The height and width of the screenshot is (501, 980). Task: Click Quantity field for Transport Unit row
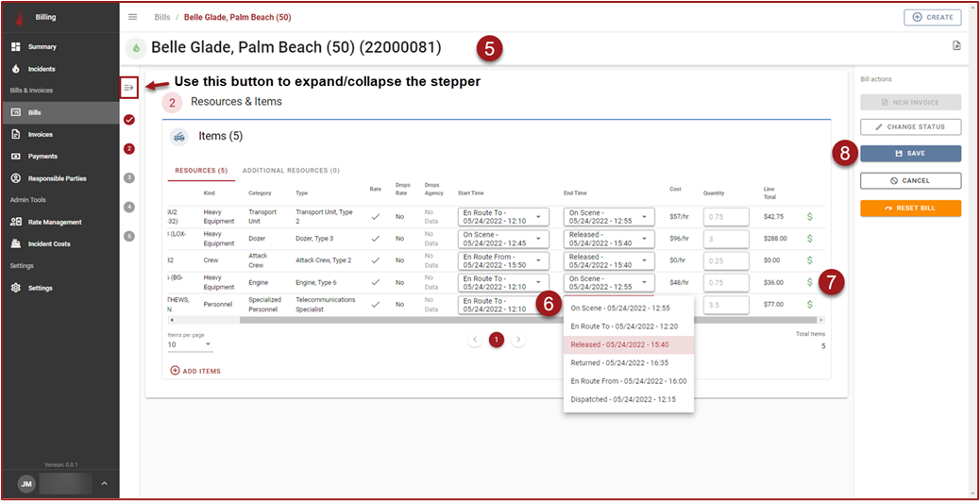725,217
